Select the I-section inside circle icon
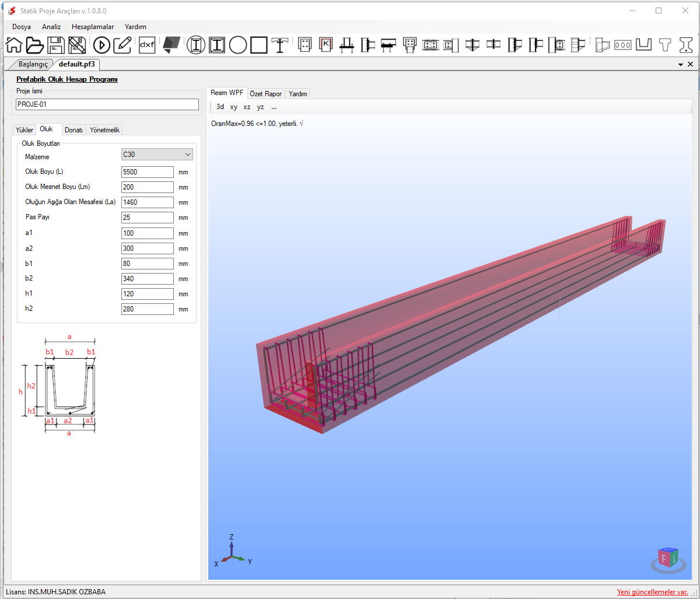The image size is (700, 599). (x=196, y=45)
